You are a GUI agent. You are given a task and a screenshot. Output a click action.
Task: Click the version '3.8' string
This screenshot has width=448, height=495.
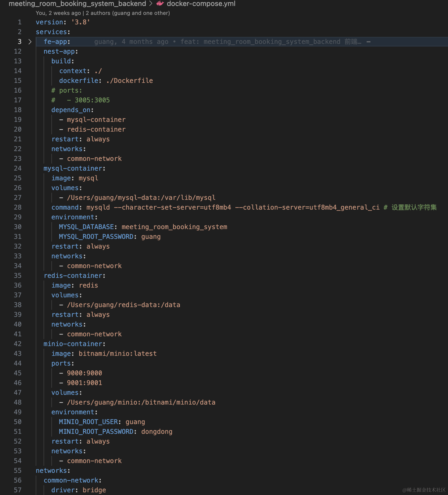(80, 22)
